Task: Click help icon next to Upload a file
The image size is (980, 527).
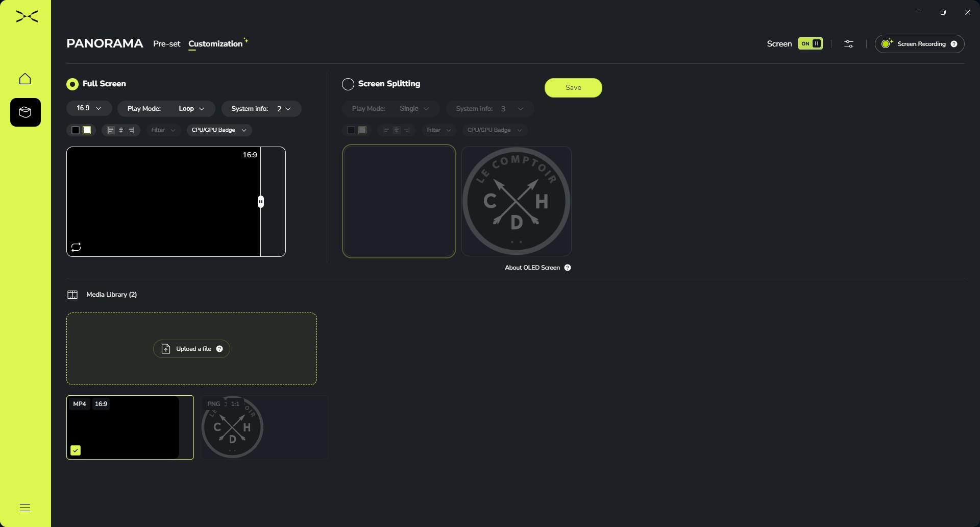Action: [x=219, y=349]
